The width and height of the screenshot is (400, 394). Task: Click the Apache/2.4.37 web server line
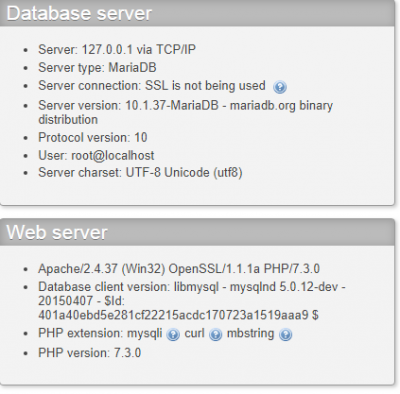(179, 269)
